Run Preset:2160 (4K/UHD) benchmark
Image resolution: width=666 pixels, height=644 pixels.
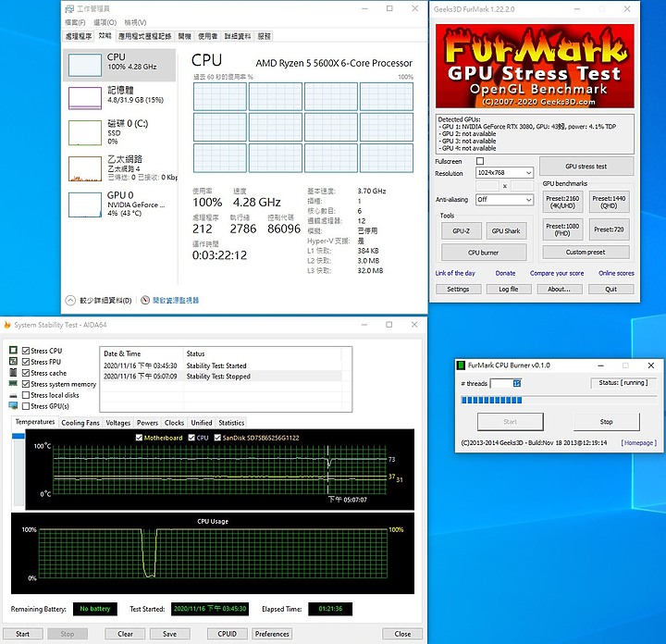[x=562, y=202]
